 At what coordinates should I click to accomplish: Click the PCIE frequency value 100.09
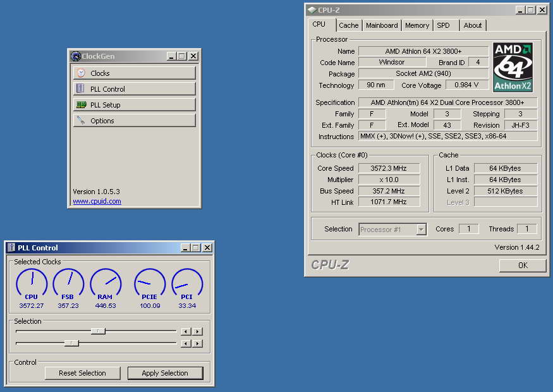pos(150,305)
